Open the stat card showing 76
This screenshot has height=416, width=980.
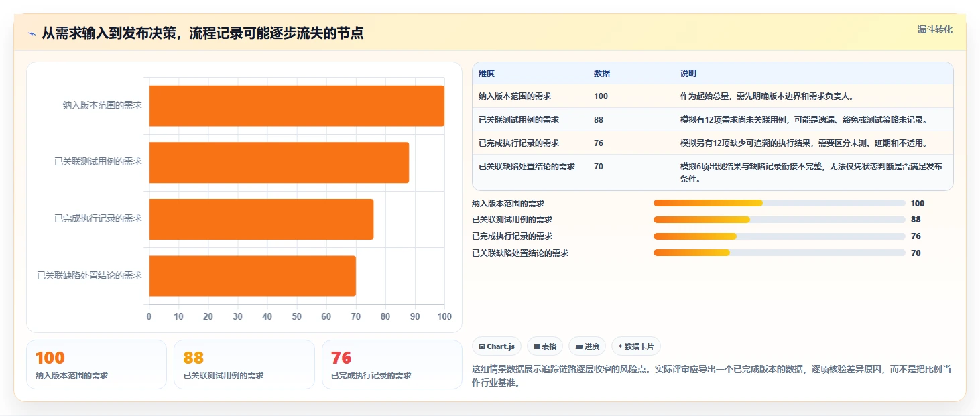(392, 364)
